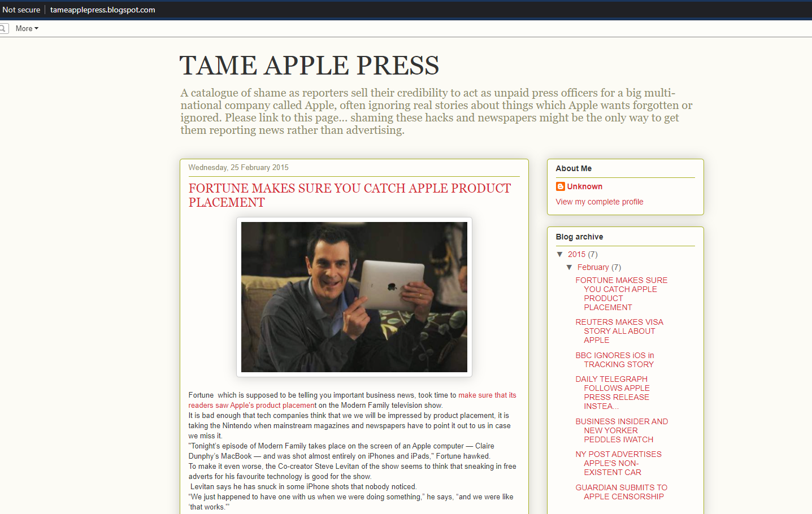Click the Blog archive heading
This screenshot has width=812, height=514.
(x=579, y=237)
